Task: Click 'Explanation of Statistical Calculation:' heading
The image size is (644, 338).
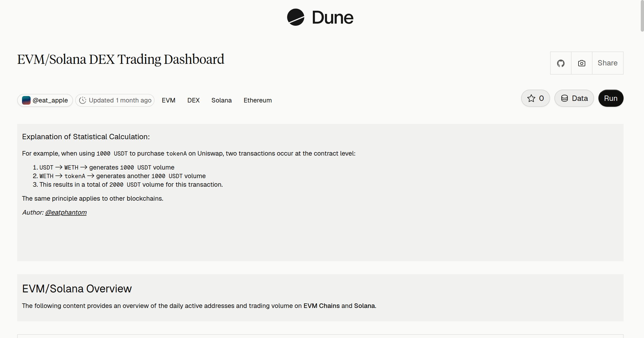Action: pos(86,137)
